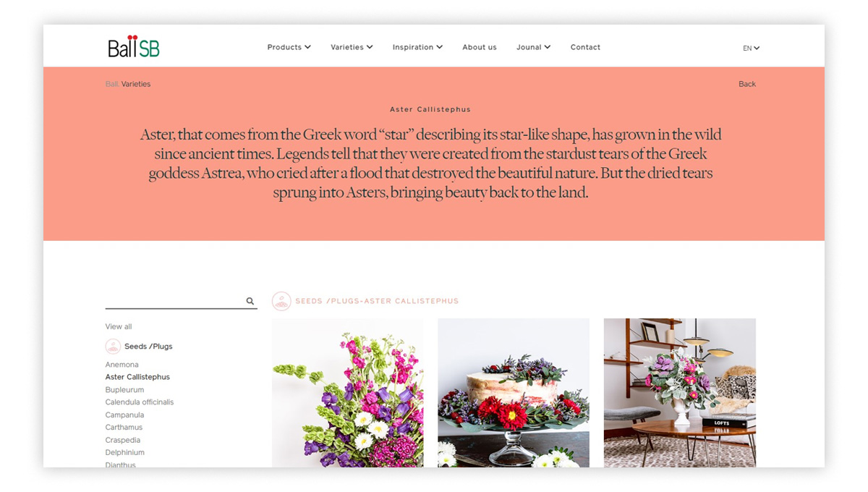
Task: Click into the sidebar search field
Action: pyautogui.click(x=174, y=301)
